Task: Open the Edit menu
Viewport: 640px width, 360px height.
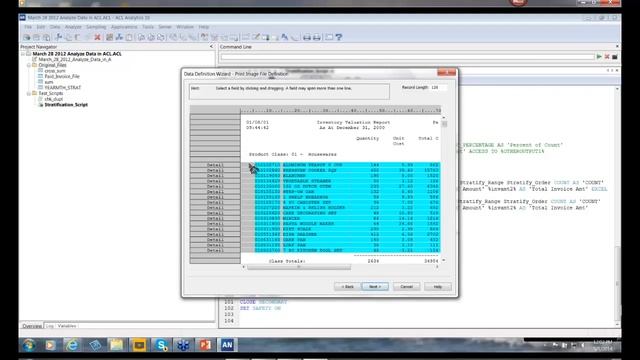Action: 41,27
